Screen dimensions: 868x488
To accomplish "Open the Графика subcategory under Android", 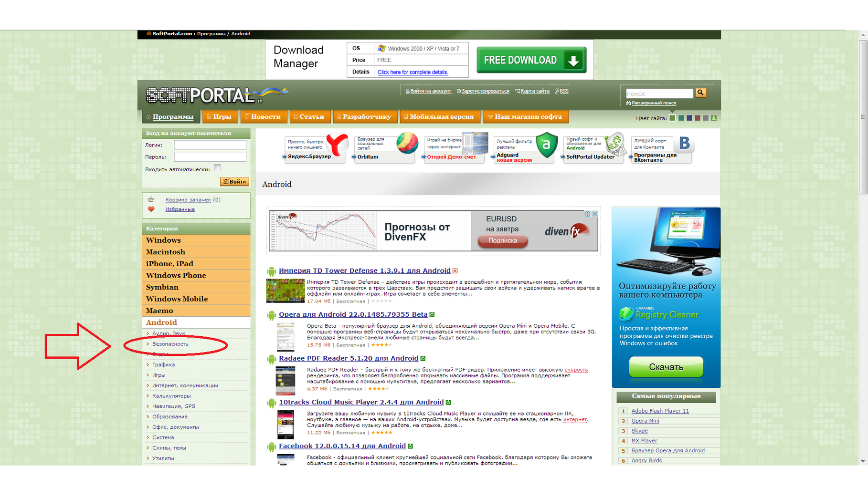I will (163, 365).
